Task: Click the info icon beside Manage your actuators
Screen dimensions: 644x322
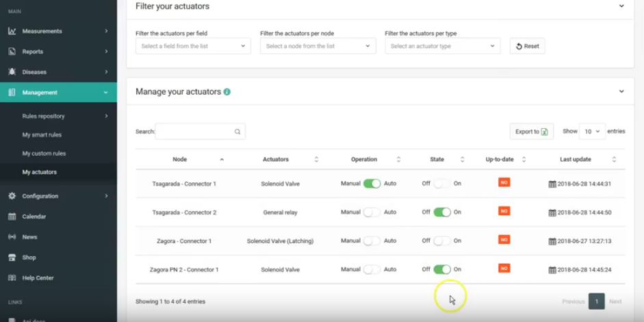Action: tap(227, 92)
